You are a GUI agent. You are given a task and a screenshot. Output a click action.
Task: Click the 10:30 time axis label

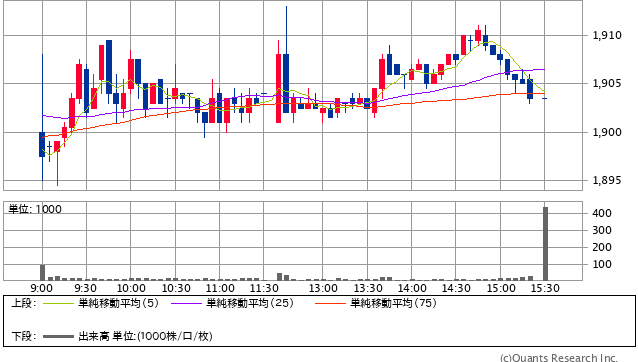pyautogui.click(x=176, y=288)
